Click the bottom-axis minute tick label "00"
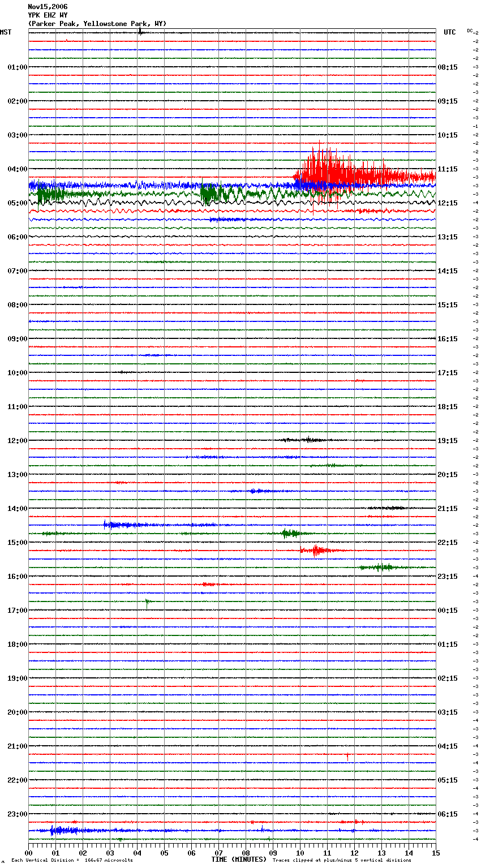Image resolution: width=481 pixels, height=868 pixels. point(28,853)
